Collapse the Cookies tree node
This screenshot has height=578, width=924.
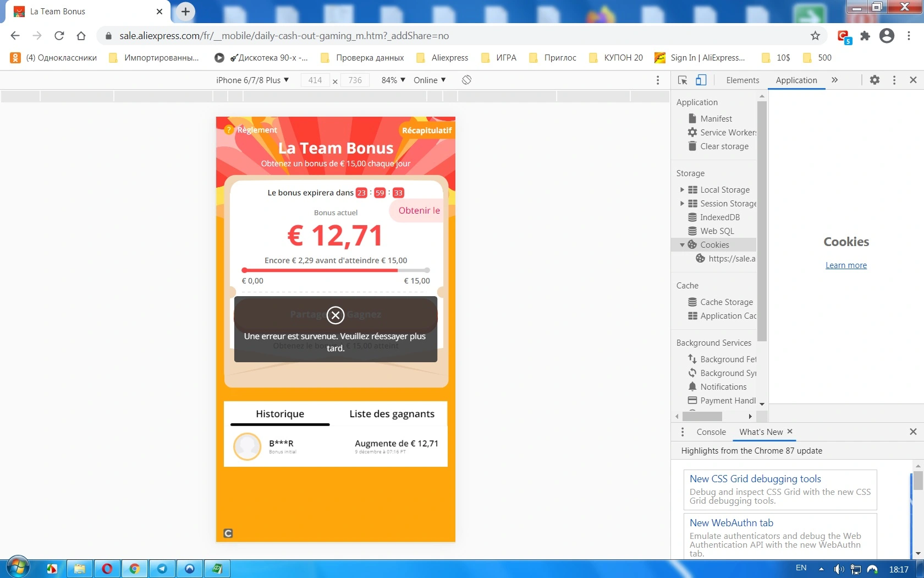click(x=682, y=245)
